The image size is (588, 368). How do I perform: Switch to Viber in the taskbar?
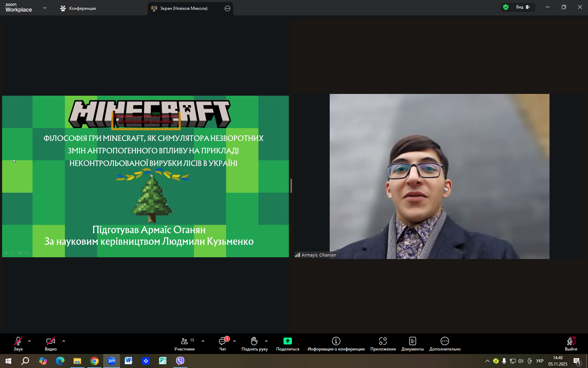(180, 361)
